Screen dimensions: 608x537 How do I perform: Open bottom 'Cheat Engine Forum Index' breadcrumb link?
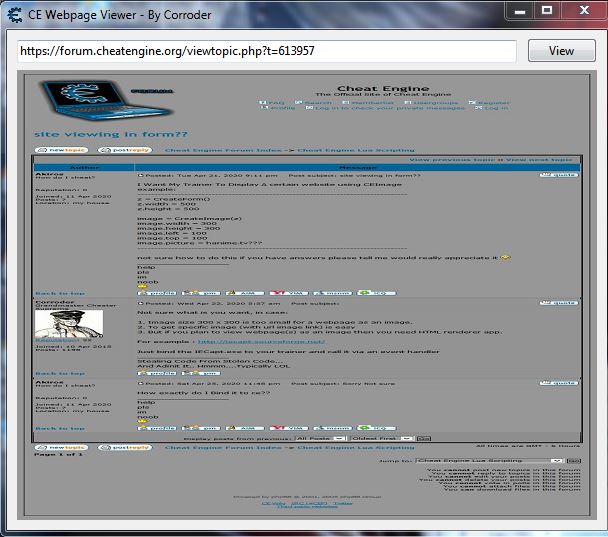click(x=223, y=447)
